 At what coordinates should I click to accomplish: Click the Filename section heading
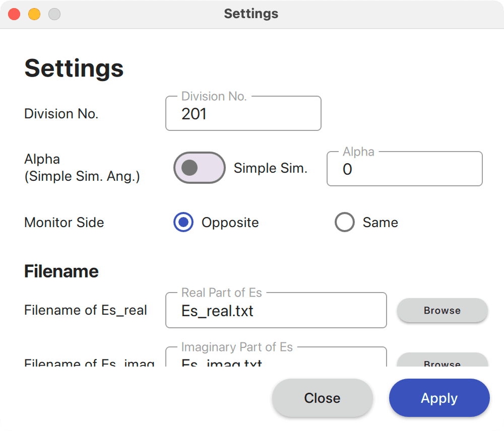click(x=61, y=271)
